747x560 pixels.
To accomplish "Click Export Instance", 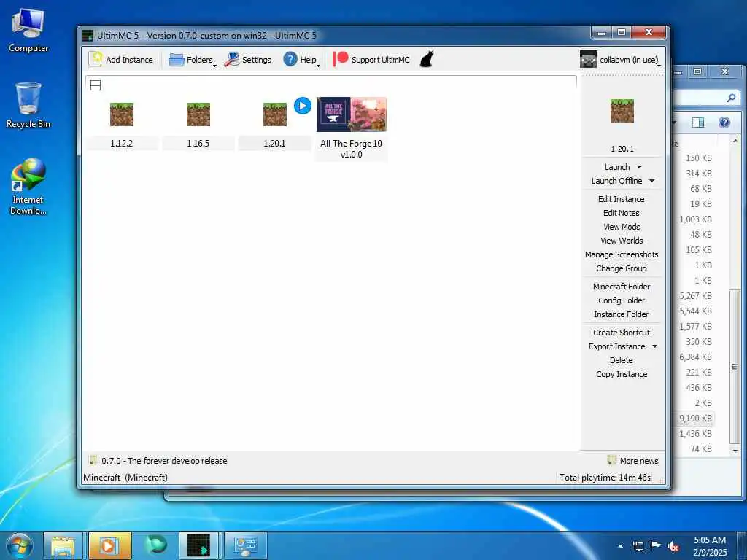I will coord(616,346).
